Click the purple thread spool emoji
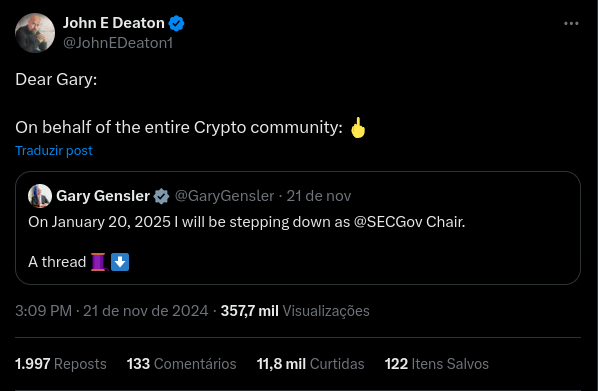Image resolution: width=598 pixels, height=391 pixels. click(99, 262)
